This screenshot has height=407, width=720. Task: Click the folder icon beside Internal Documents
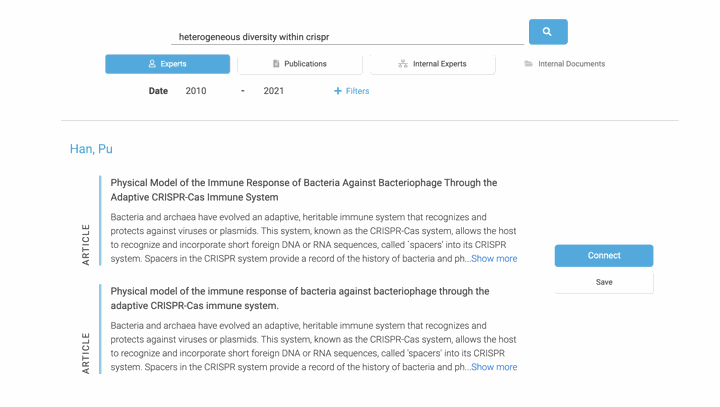click(529, 64)
